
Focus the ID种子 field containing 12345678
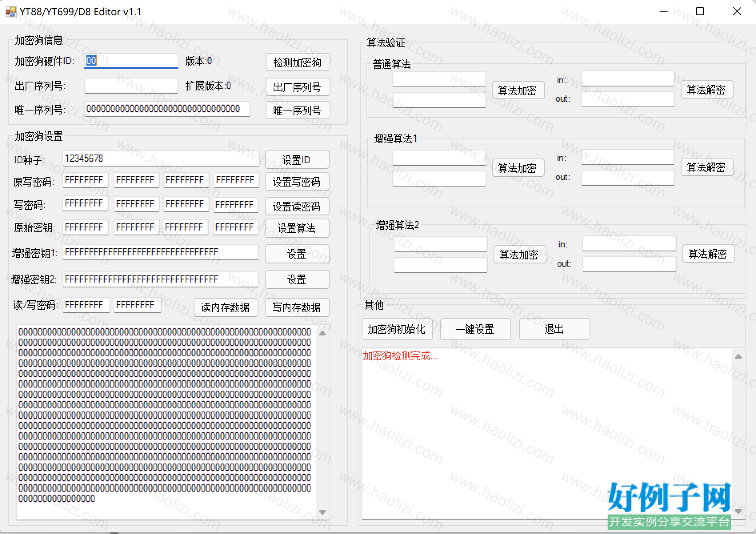pos(161,159)
